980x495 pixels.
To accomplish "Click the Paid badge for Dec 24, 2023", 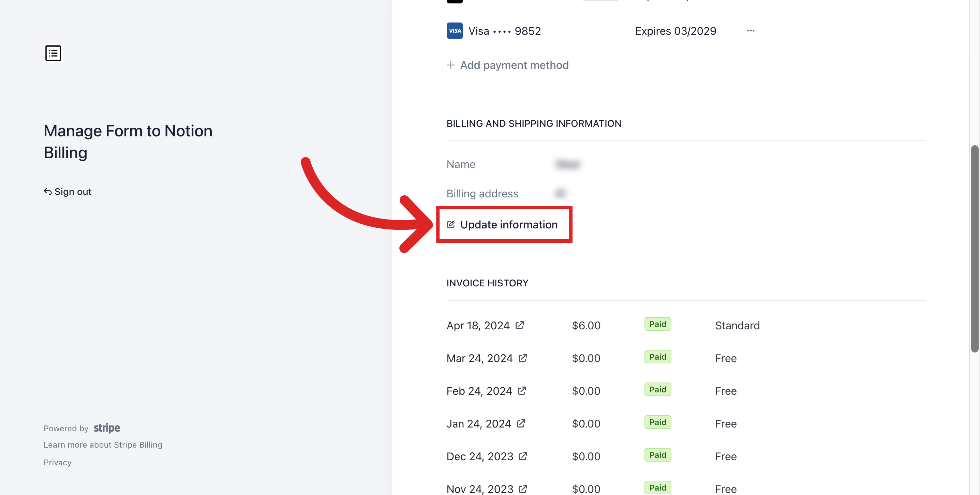I will point(658,455).
